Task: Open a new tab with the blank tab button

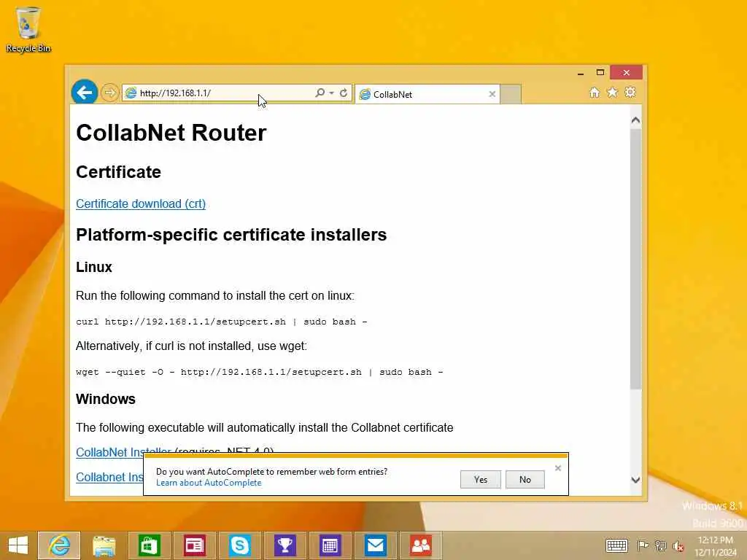Action: tap(510, 94)
